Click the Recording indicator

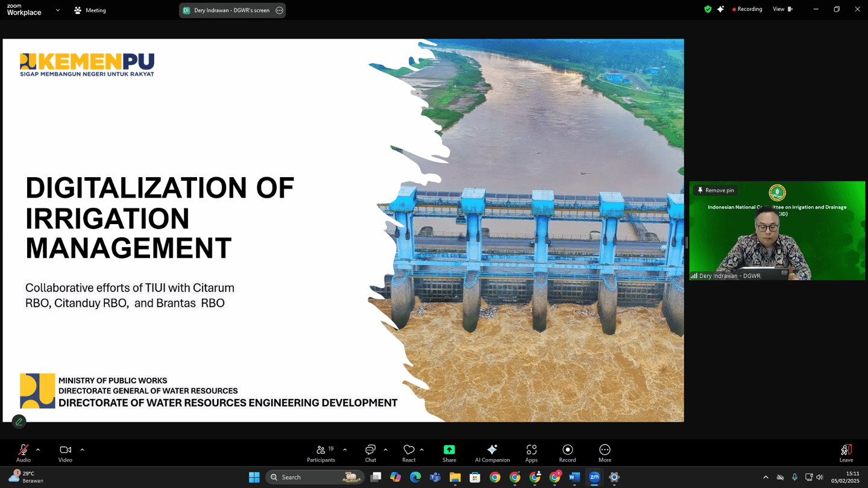(747, 9)
